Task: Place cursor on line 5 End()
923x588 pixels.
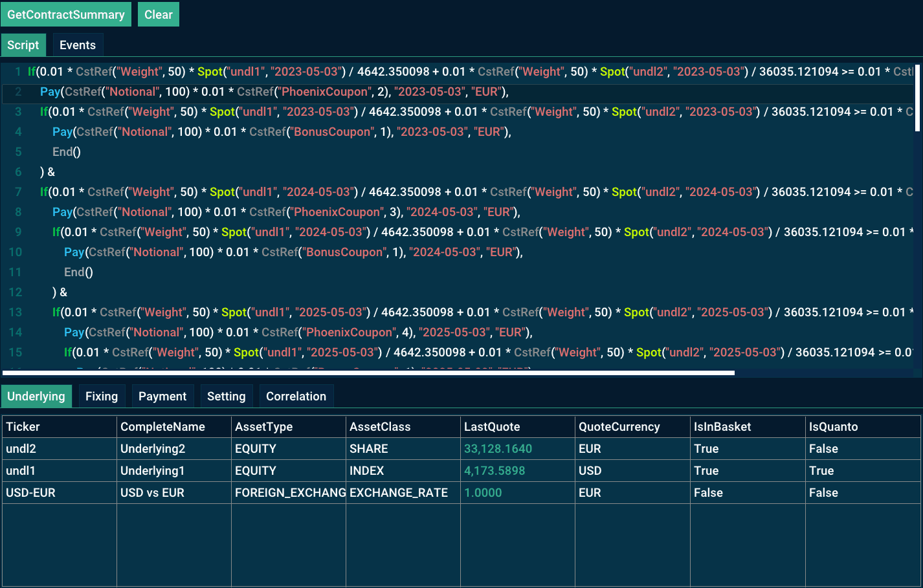Action: coord(67,152)
